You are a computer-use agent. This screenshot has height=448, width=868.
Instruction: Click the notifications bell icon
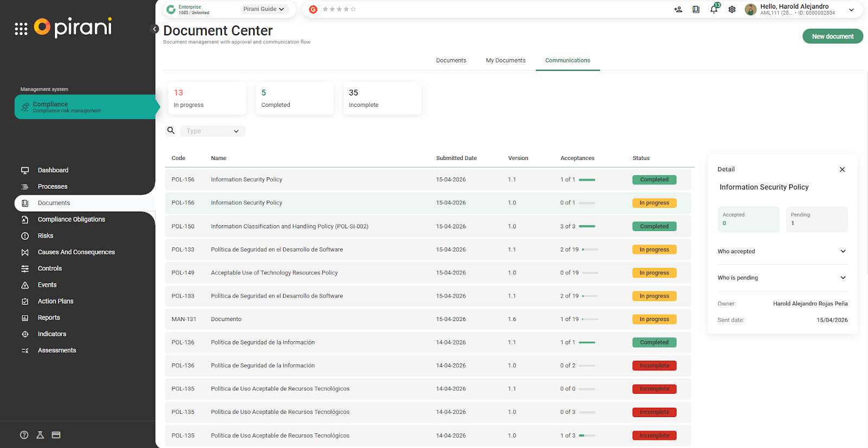[x=714, y=9]
